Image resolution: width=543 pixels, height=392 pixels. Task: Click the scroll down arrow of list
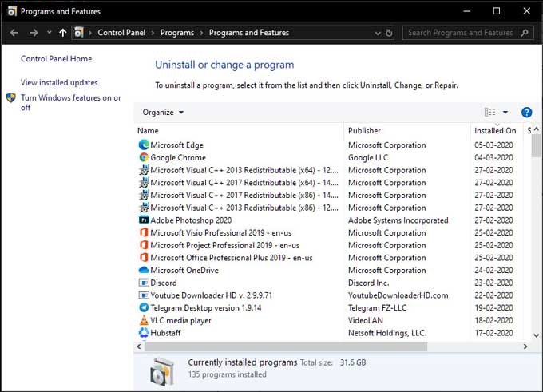tap(536, 335)
